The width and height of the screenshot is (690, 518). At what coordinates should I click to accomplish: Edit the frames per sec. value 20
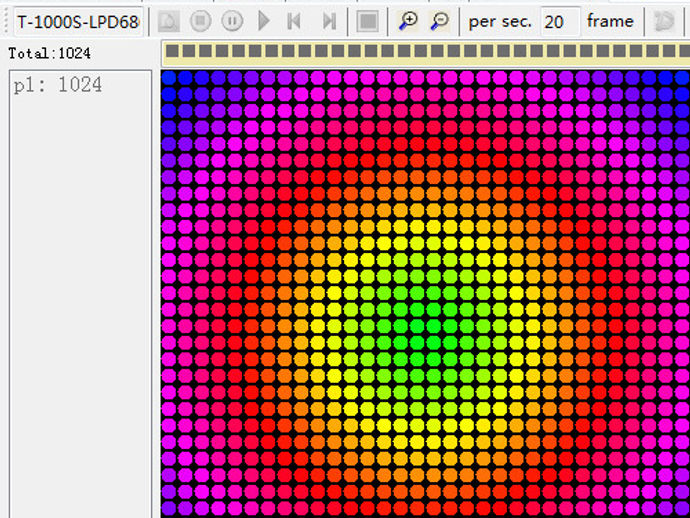tap(560, 21)
